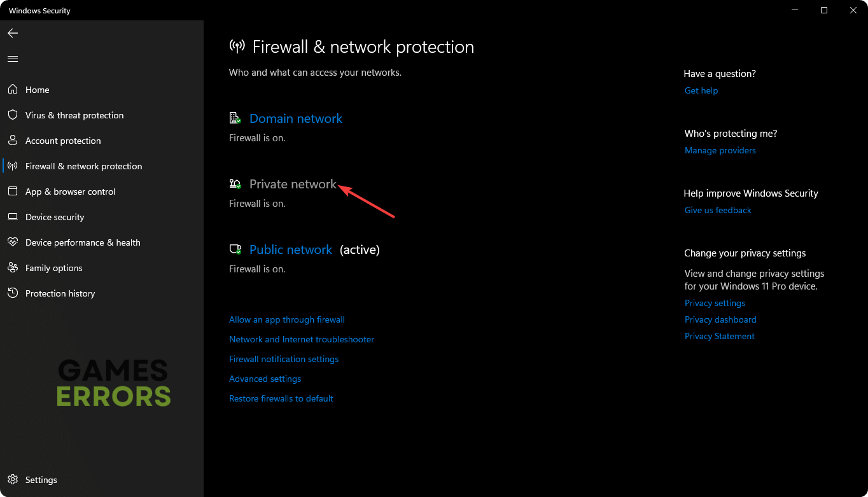Click the Privacy dashboard link
The width and height of the screenshot is (868, 497).
point(720,319)
